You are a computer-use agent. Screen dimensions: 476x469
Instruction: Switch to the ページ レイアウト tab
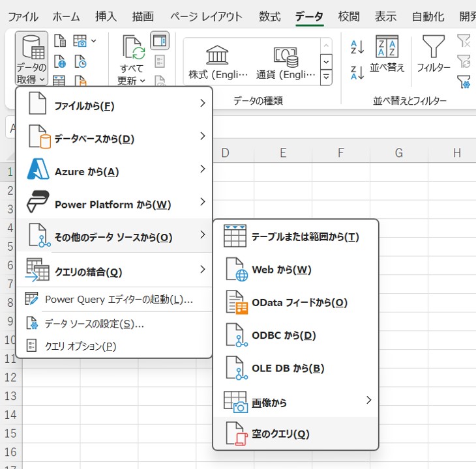(x=206, y=17)
